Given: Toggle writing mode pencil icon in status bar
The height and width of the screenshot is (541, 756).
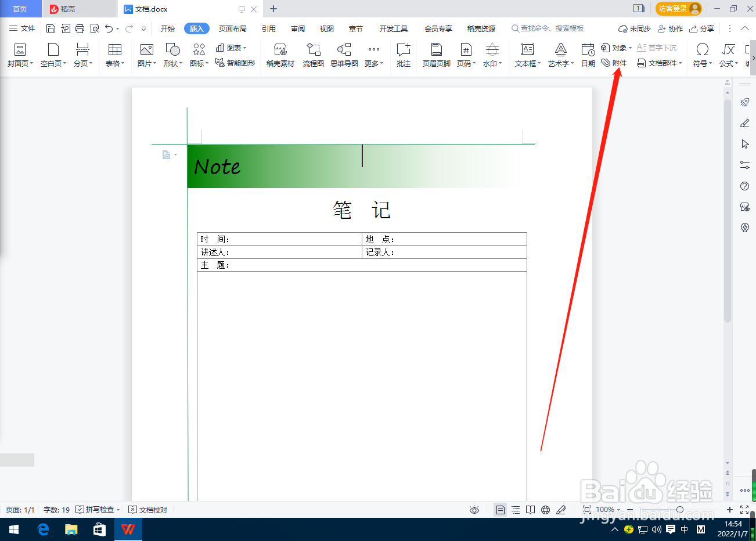Looking at the screenshot, I should pyautogui.click(x=561, y=510).
